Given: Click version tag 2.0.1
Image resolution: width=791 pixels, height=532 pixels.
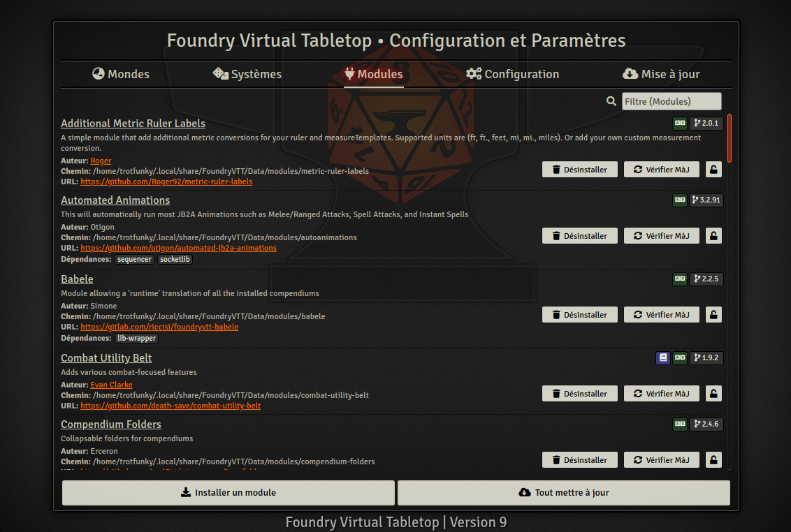Looking at the screenshot, I should pyautogui.click(x=706, y=123).
